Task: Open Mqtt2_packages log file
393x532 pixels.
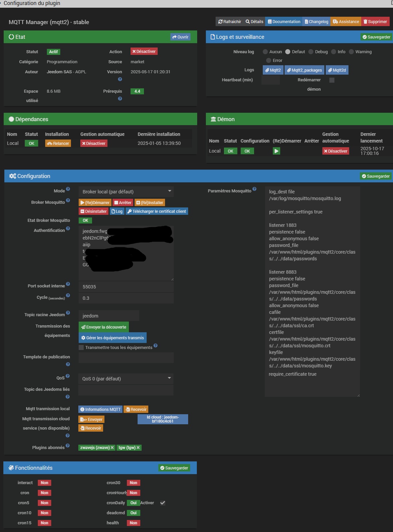Action: [x=304, y=70]
